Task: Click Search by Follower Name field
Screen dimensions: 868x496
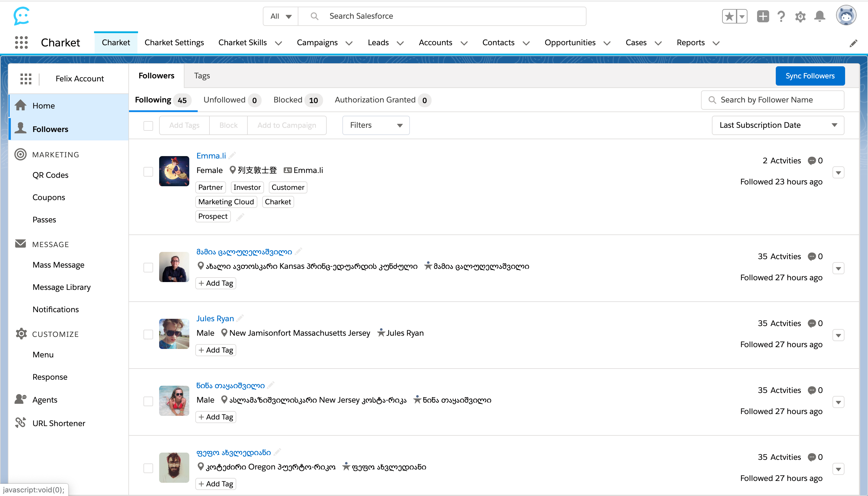Action: (x=773, y=100)
